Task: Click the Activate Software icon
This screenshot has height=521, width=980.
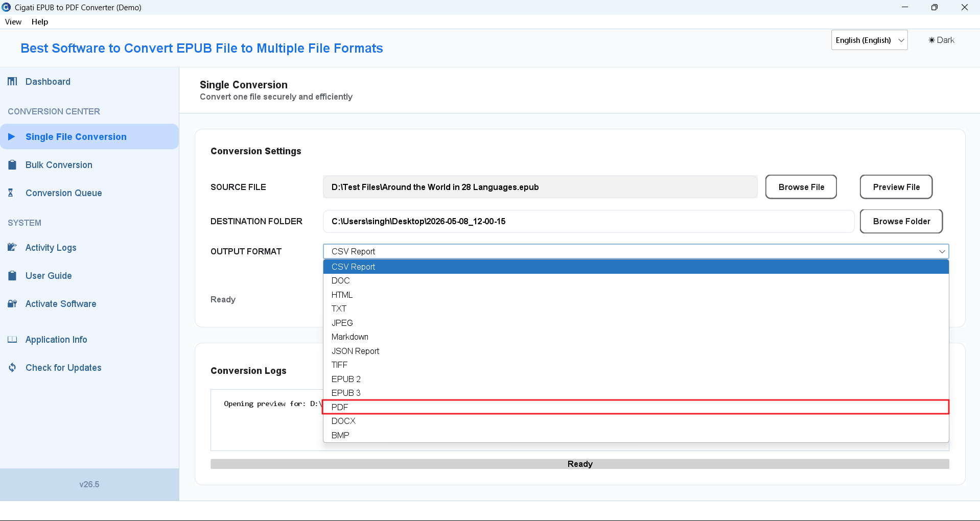Action: click(12, 304)
